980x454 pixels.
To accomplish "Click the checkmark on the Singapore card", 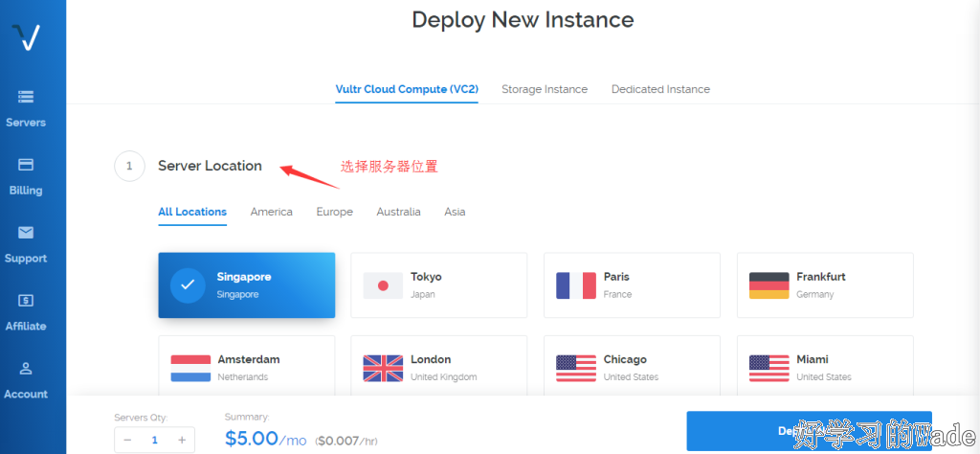I will point(188,285).
